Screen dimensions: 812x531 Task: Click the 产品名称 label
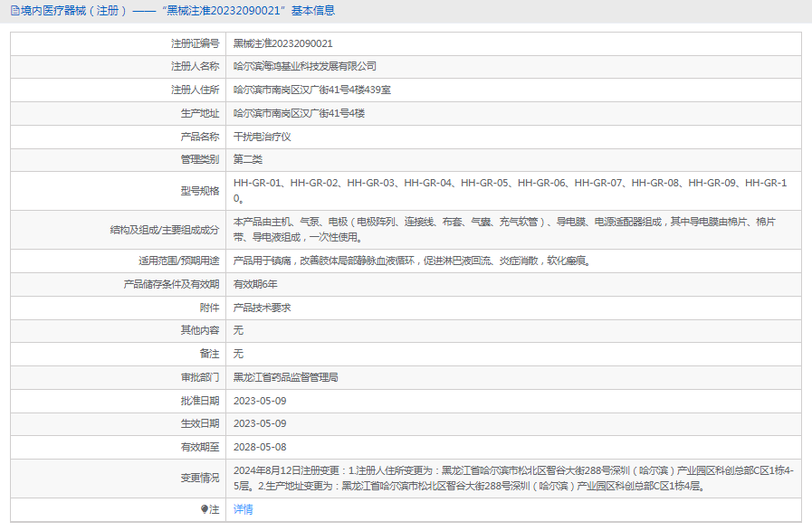pyautogui.click(x=200, y=137)
